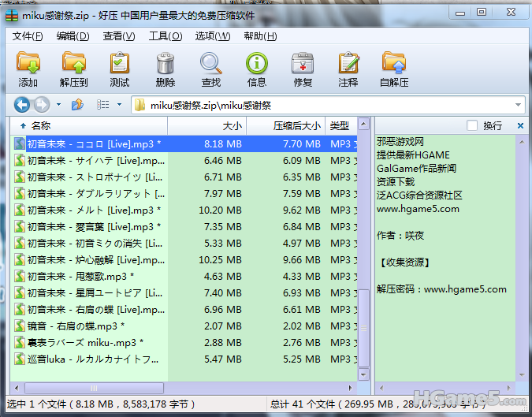The height and width of the screenshot is (417, 532).
Task: Sort by the 名称 column header
Action: click(x=89, y=126)
